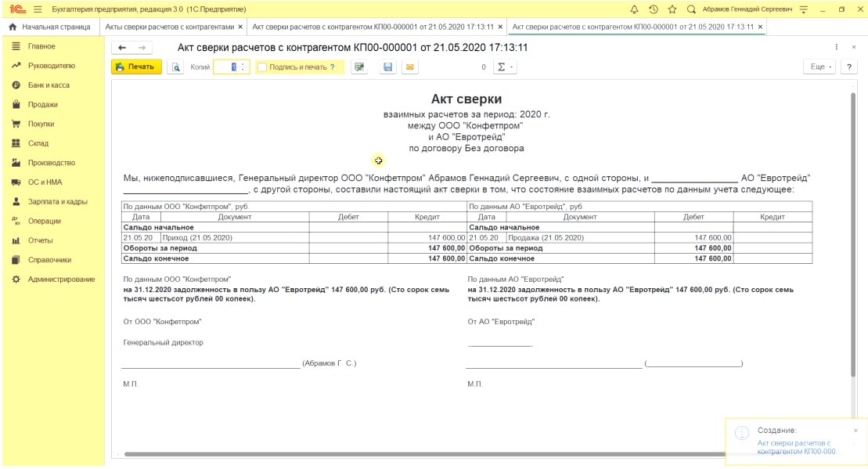The image size is (868, 469).
Task: Click the edit table layout icon
Action: click(x=359, y=67)
